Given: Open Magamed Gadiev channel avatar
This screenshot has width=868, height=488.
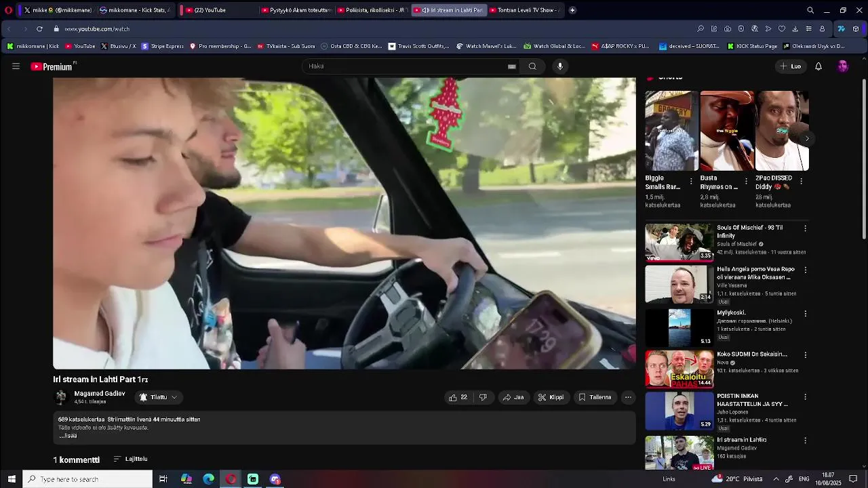Looking at the screenshot, I should (x=60, y=397).
